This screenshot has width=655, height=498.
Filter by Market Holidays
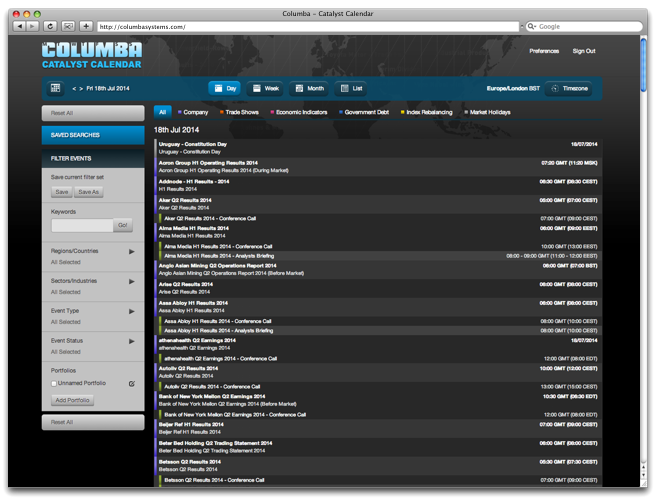487,112
